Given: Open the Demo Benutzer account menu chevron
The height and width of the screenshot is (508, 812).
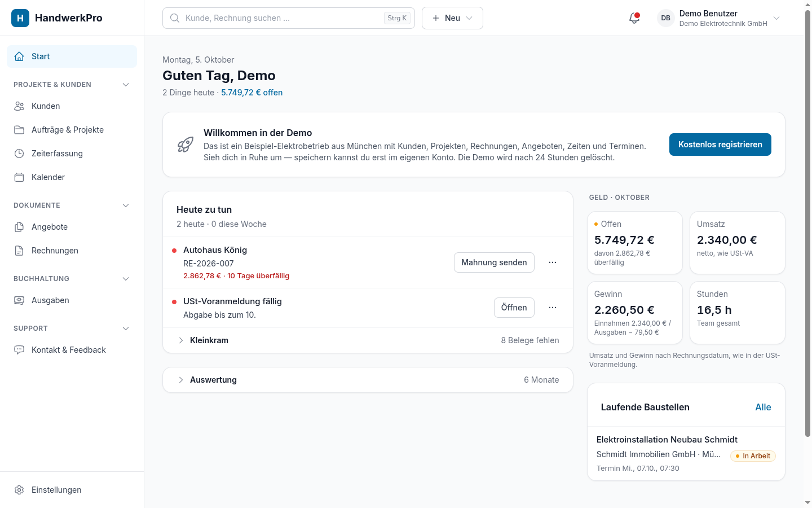Looking at the screenshot, I should pyautogui.click(x=776, y=18).
